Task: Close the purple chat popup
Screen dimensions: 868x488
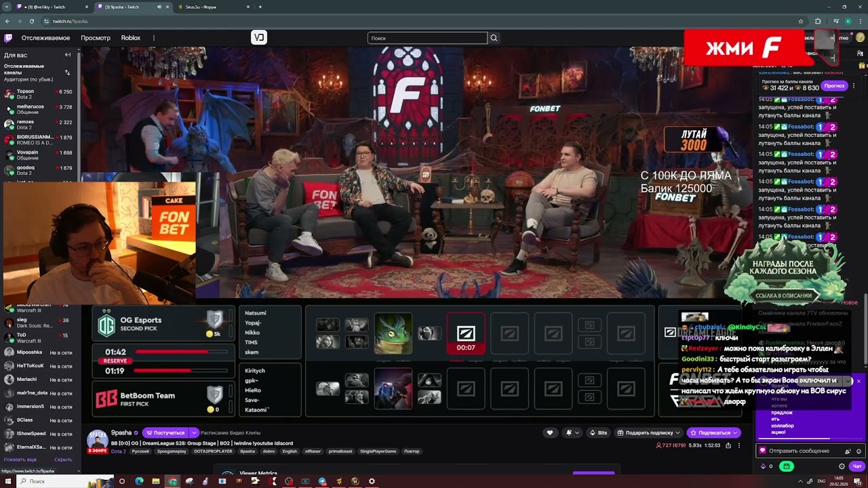Action: [859, 382]
